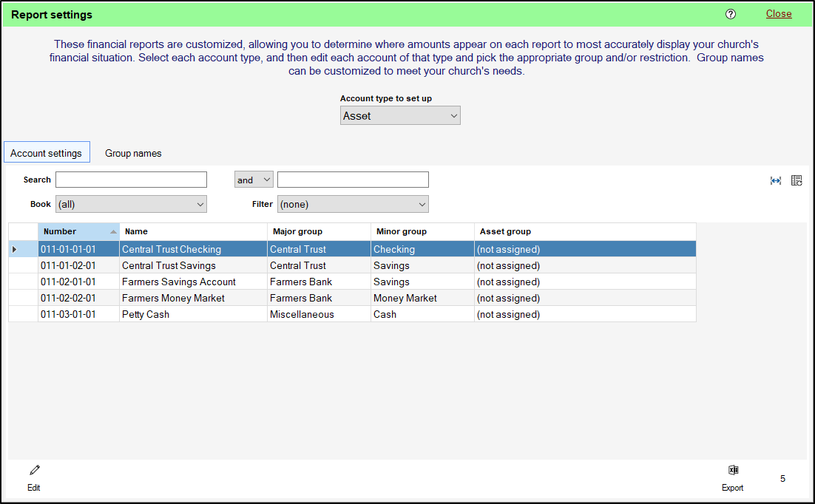This screenshot has height=504, width=815.
Task: Open the Account type to set up dropdown
Action: (x=400, y=116)
